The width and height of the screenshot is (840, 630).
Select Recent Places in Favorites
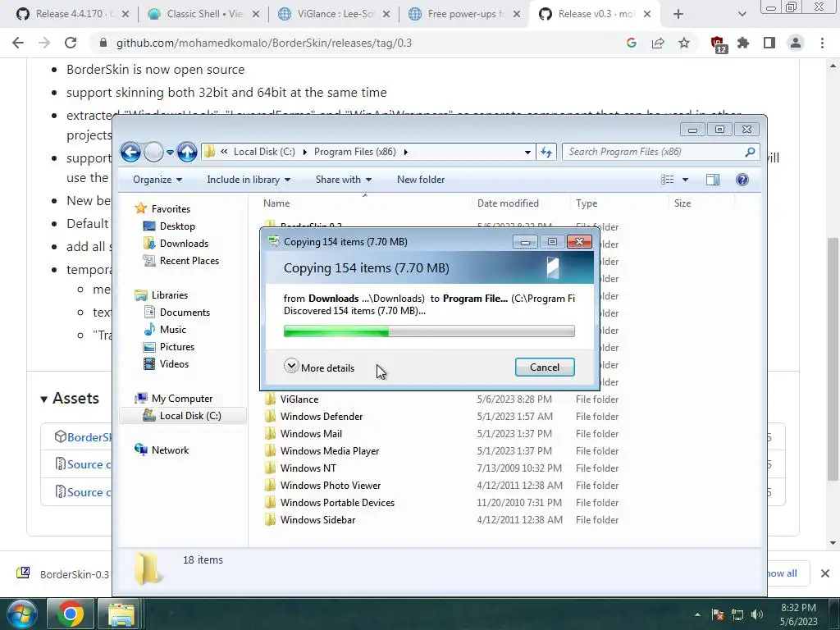(181, 261)
